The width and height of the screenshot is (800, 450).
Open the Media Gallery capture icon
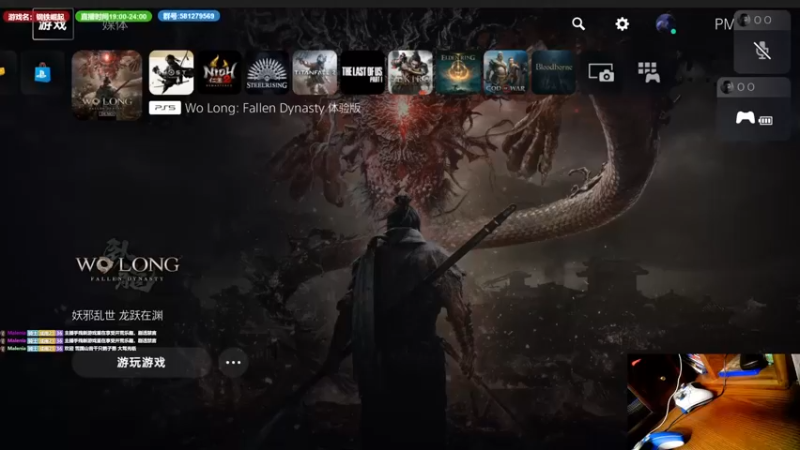[601, 72]
